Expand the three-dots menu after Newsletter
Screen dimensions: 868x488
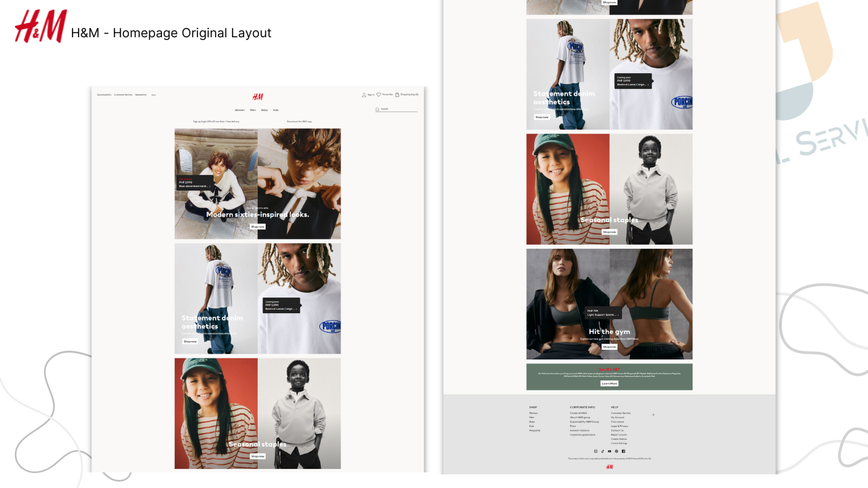153,95
